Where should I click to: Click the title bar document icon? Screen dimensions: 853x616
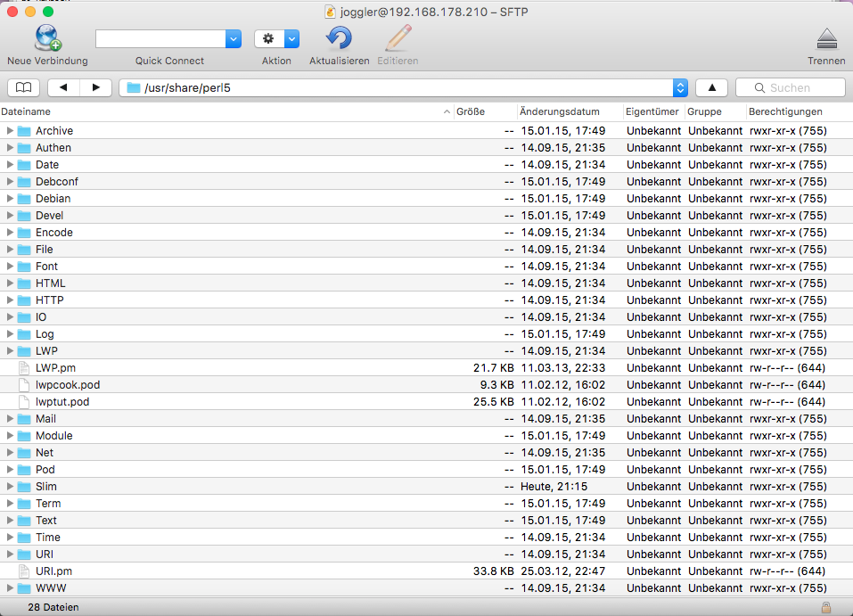[x=330, y=12]
